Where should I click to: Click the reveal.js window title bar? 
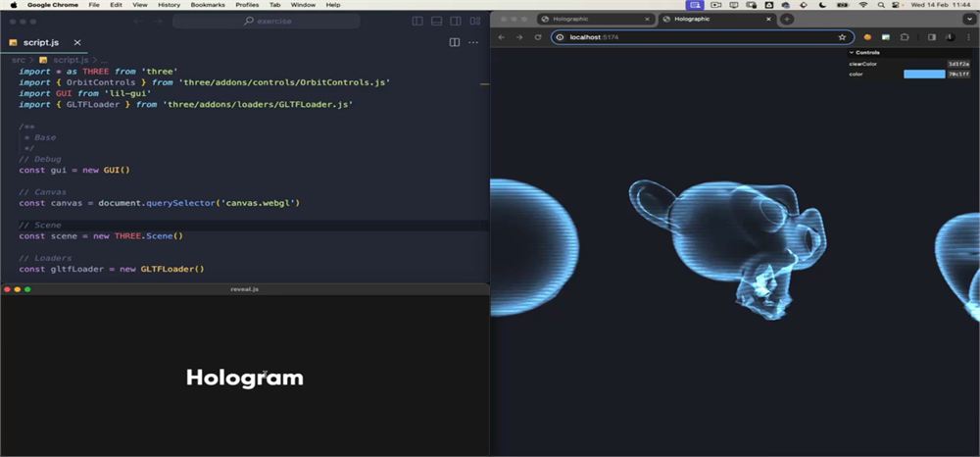click(x=244, y=289)
